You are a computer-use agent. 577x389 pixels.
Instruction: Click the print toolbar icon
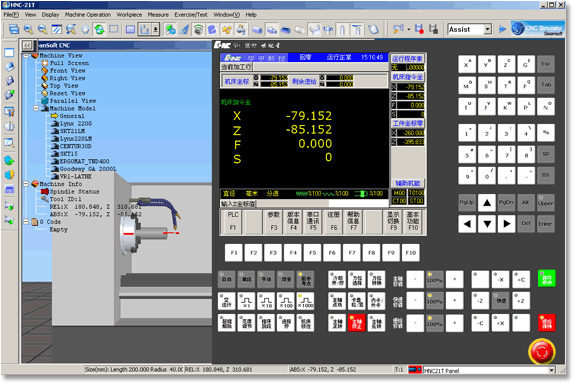pyautogui.click(x=14, y=29)
